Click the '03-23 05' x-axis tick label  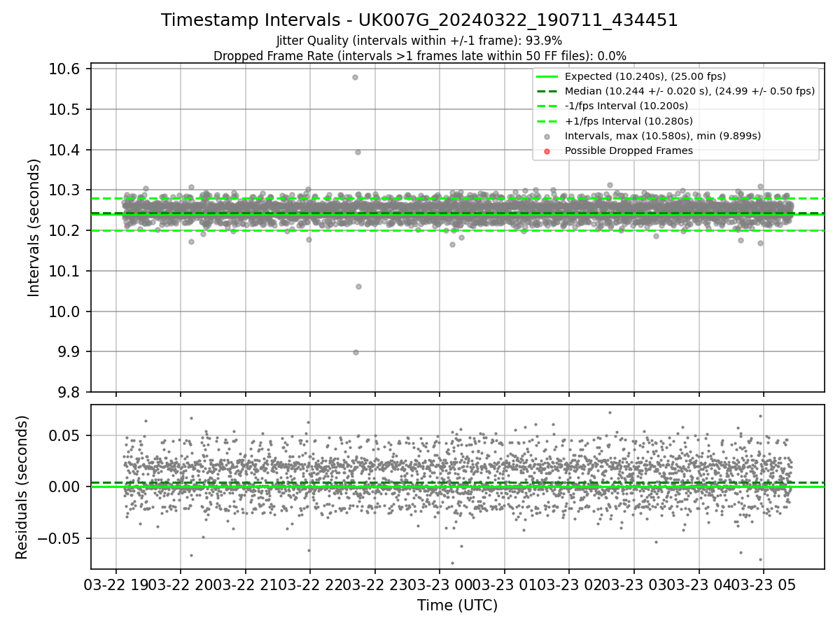point(763,584)
